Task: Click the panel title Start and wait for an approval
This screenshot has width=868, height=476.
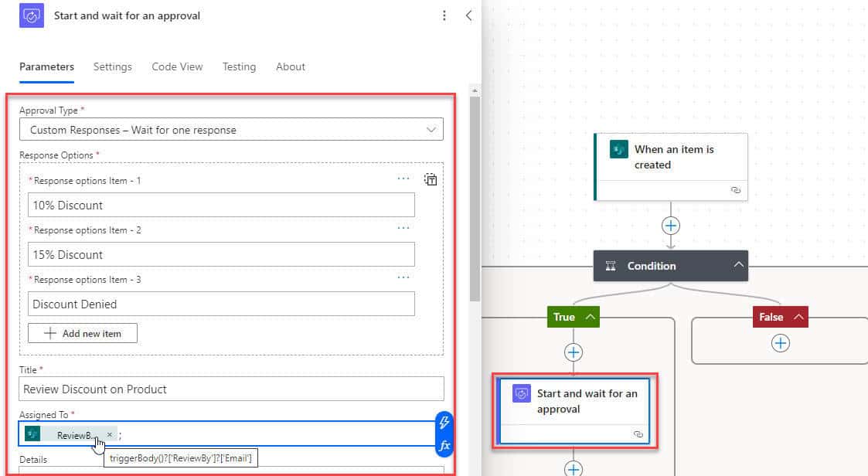Action: point(128,15)
